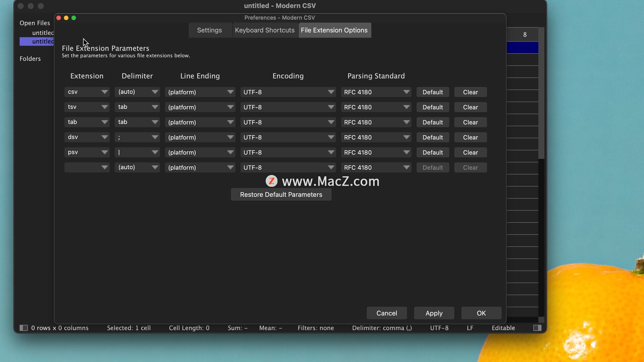Click the Open Files section label
Screen dimensions: 644x362
(x=35, y=23)
